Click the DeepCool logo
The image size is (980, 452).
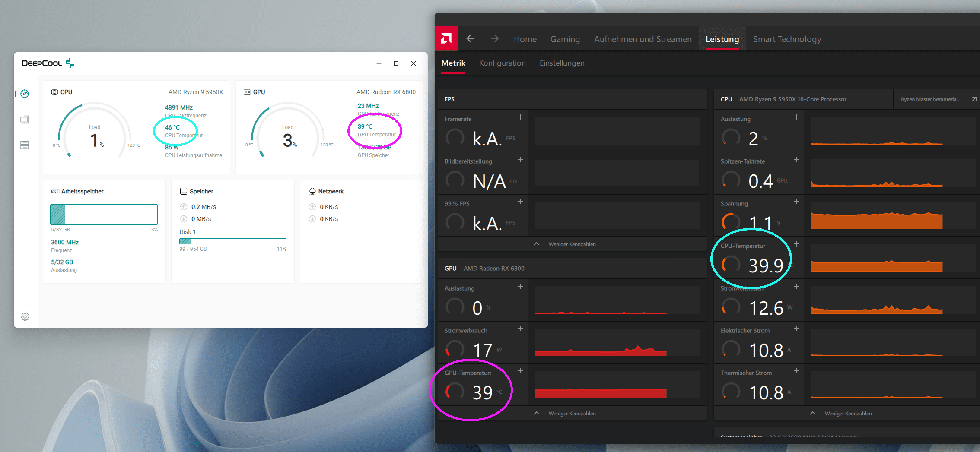click(x=48, y=63)
